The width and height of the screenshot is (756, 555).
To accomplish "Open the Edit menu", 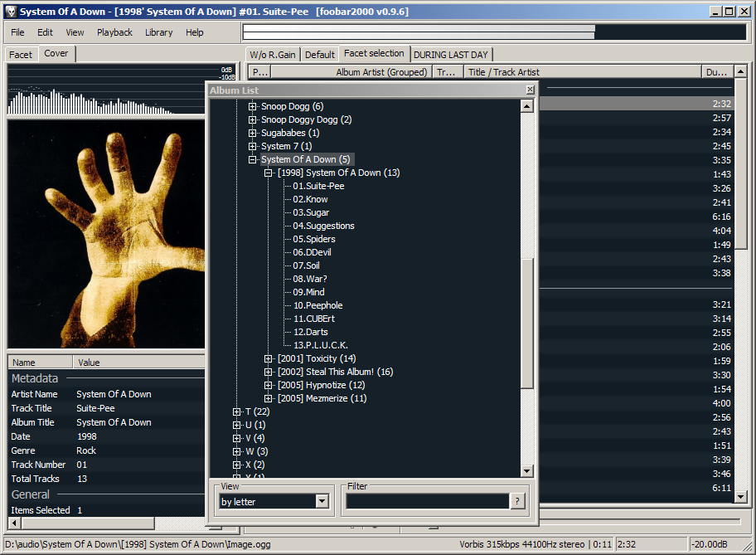I will (x=45, y=32).
